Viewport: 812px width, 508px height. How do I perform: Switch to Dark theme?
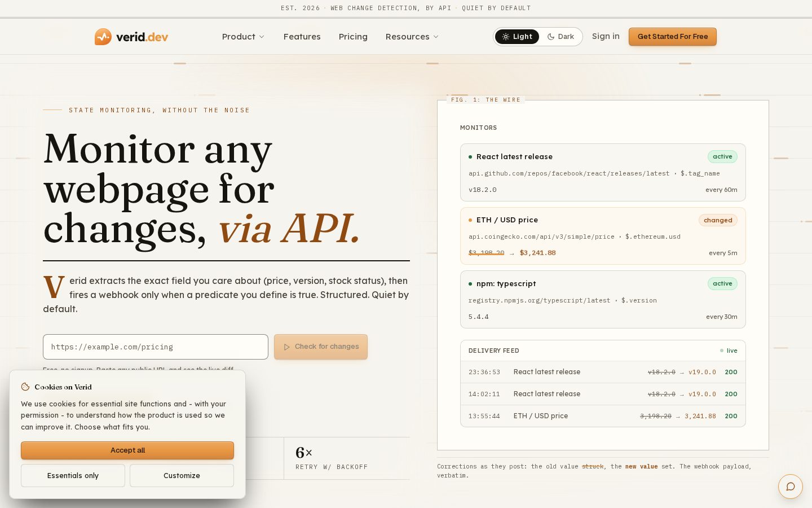pyautogui.click(x=561, y=37)
